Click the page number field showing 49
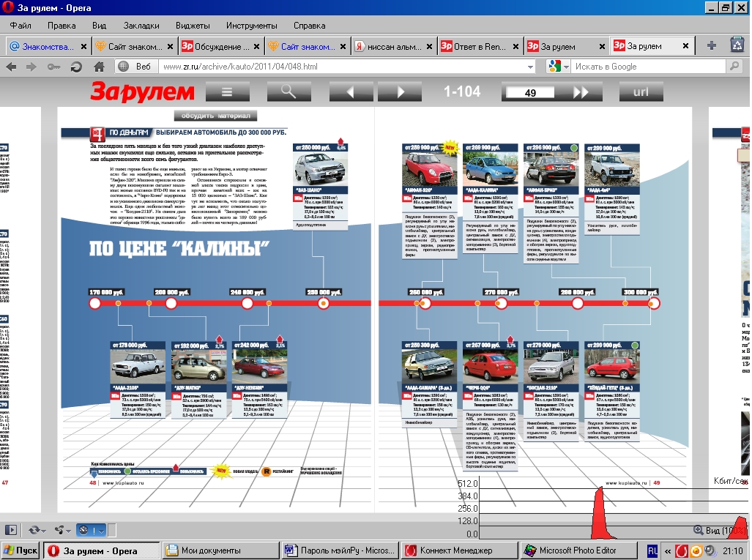 530,92
